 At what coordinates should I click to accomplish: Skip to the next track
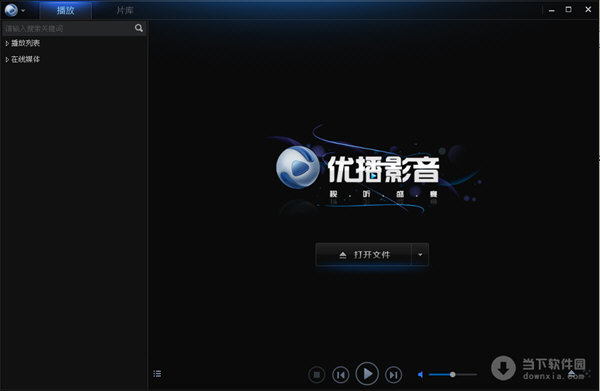coord(393,375)
